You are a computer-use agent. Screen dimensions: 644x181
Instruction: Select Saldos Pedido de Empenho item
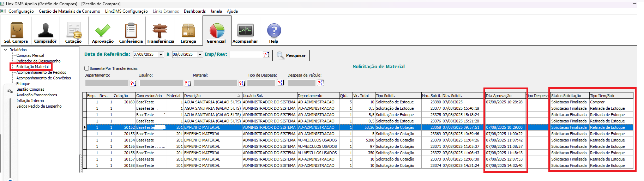(x=39, y=106)
